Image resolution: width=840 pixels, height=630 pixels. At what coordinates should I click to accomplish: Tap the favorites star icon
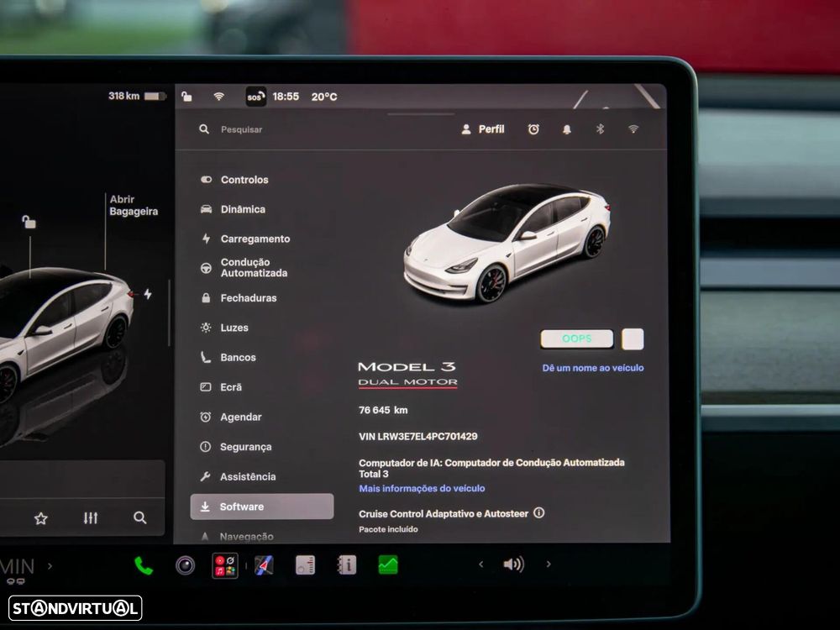pos(40,518)
